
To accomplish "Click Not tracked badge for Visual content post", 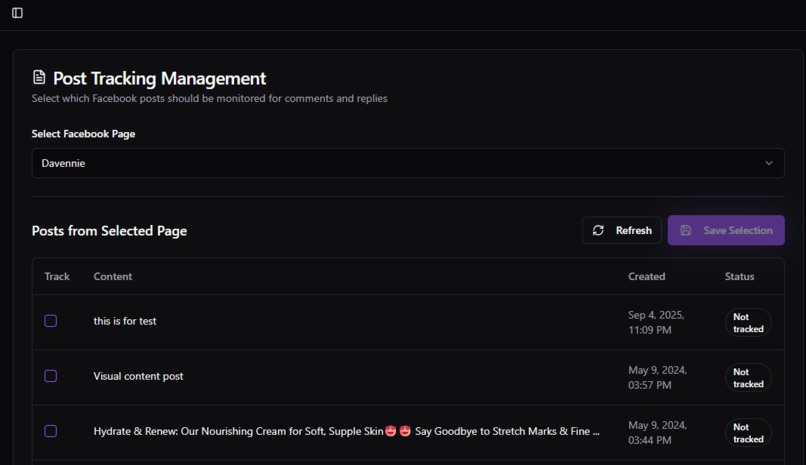I will tap(748, 378).
